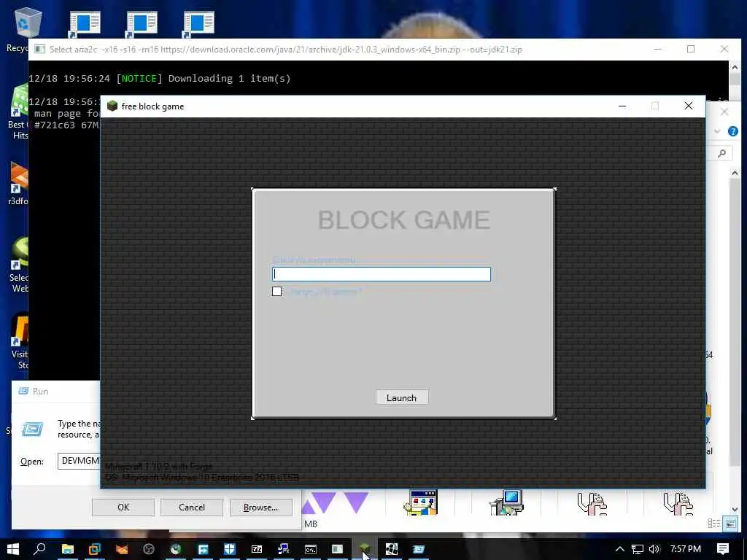
Task: Click Cancel in the Run dialog
Action: pos(192,507)
